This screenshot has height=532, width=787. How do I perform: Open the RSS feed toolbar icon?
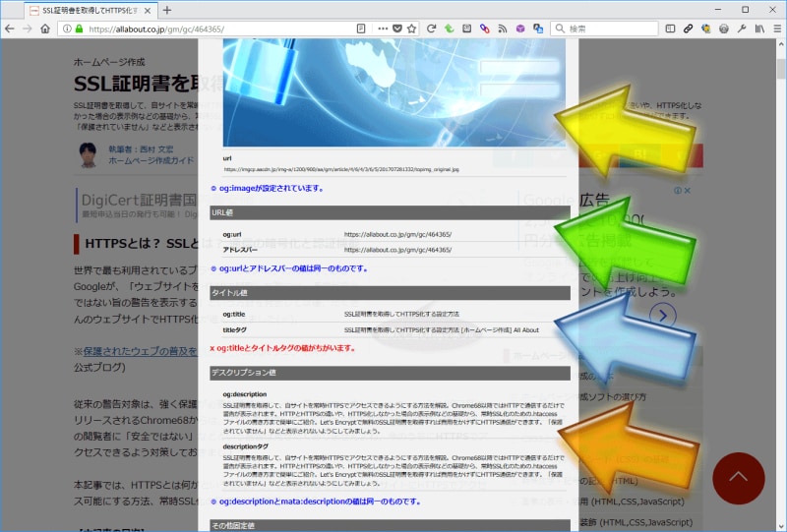coord(502,29)
